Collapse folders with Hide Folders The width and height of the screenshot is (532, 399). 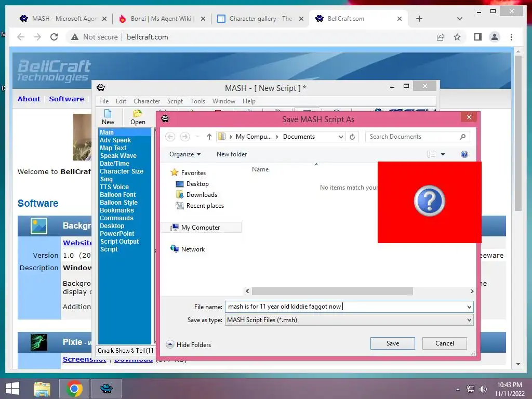[x=189, y=345]
